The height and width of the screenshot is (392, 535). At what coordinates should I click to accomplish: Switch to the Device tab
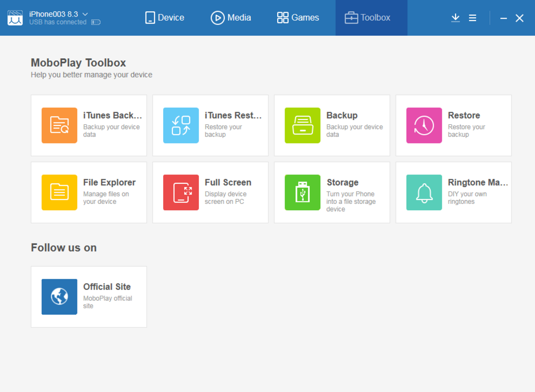(165, 18)
